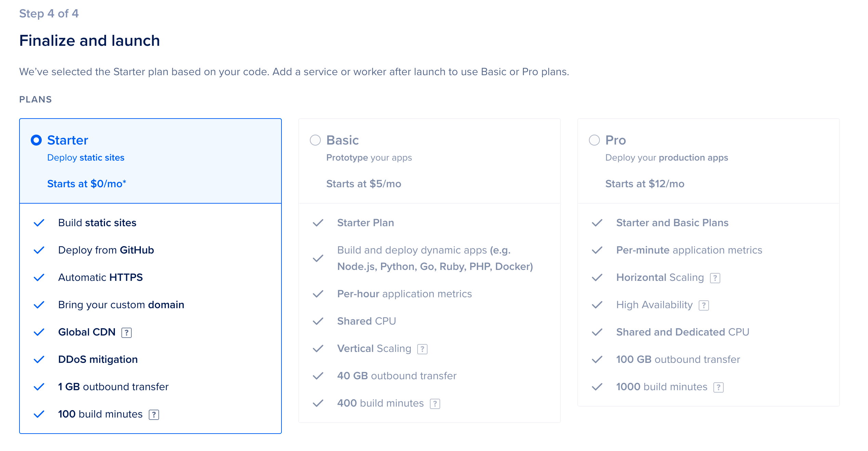Click the Basic plan heading text
The image size is (868, 451).
coord(343,140)
